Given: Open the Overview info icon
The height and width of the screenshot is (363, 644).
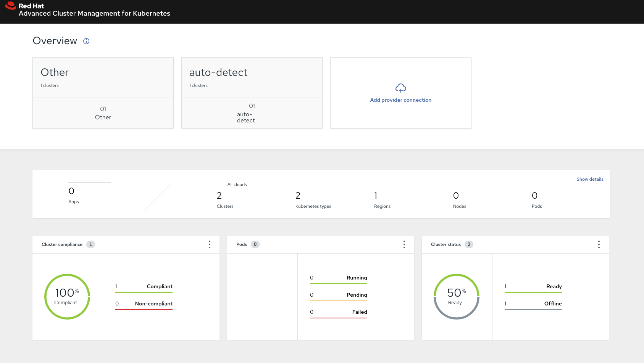Looking at the screenshot, I should (86, 41).
